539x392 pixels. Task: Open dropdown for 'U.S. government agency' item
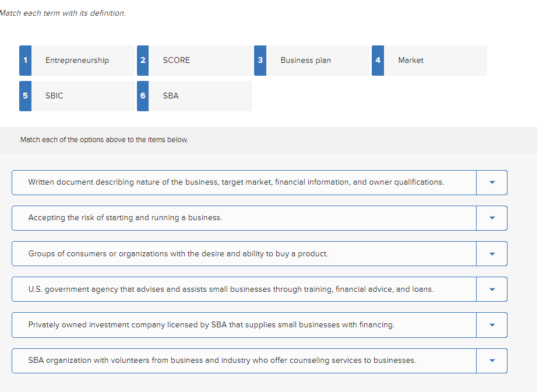tap(492, 289)
